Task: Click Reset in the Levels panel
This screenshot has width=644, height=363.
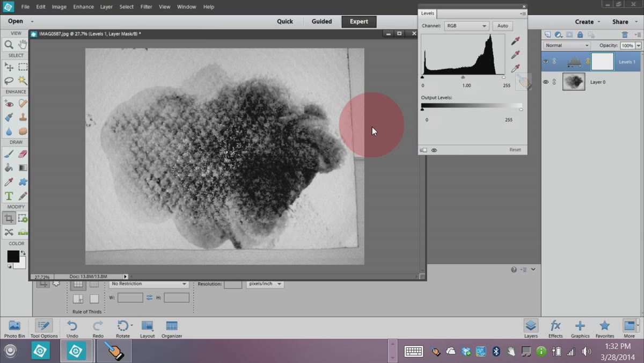Action: point(515,150)
